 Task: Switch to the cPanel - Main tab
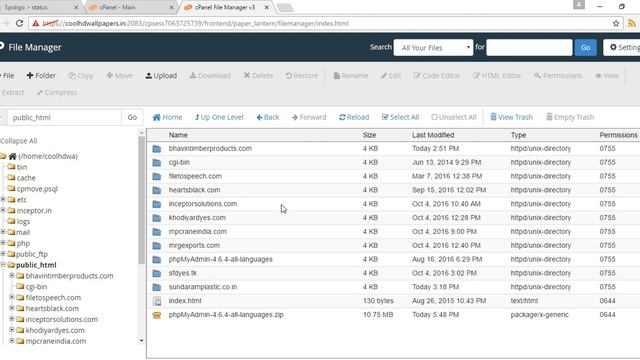131,7
